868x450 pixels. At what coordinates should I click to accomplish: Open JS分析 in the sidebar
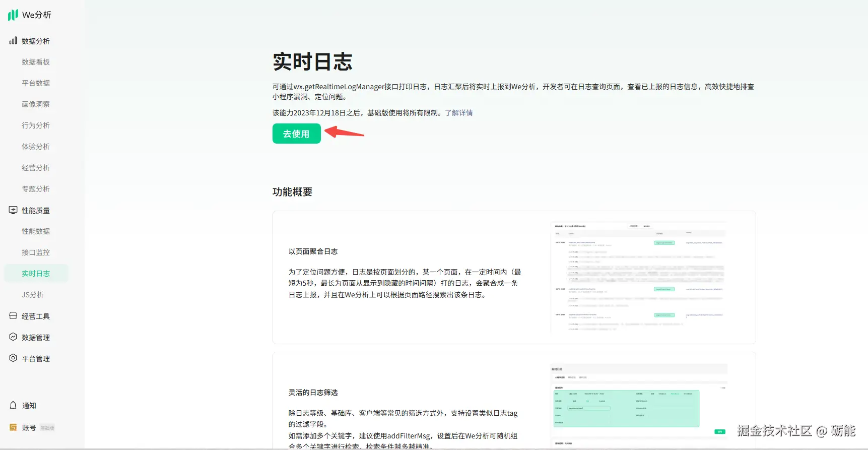coord(33,295)
